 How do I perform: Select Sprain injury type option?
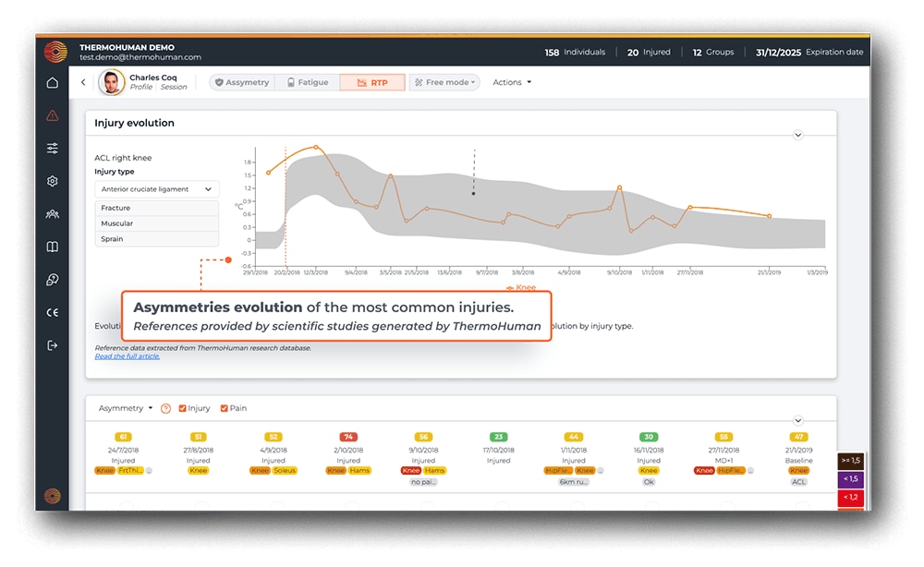157,238
